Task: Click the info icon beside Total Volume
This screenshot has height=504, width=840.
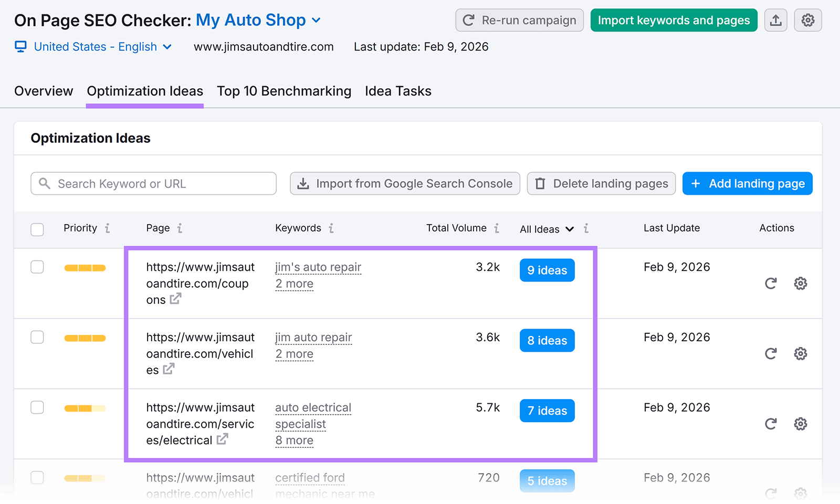Action: (x=496, y=228)
